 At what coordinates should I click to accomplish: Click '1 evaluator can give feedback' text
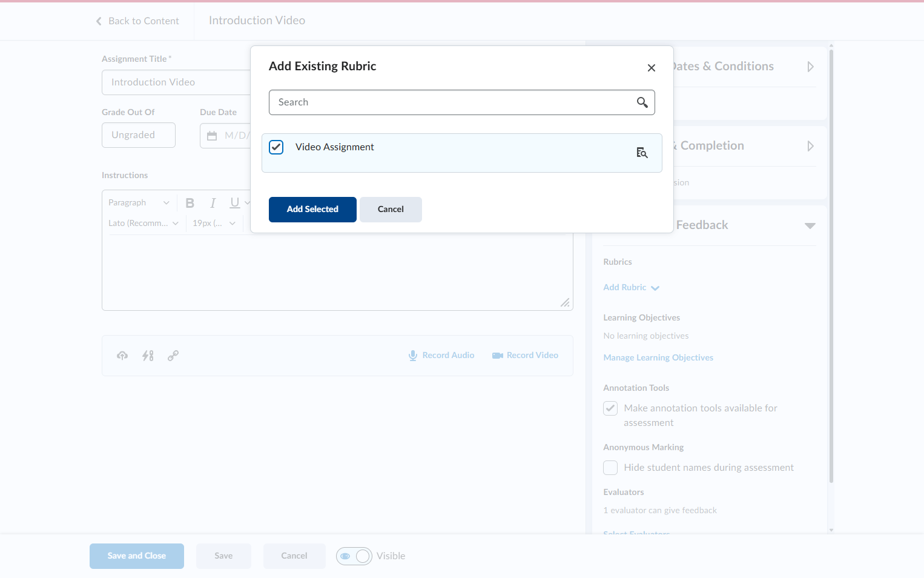(660, 511)
